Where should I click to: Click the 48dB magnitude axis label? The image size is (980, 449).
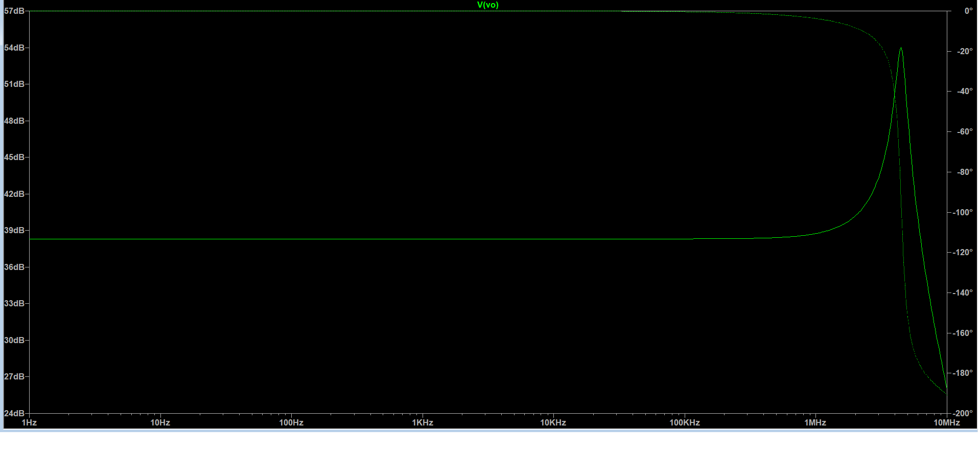click(14, 121)
